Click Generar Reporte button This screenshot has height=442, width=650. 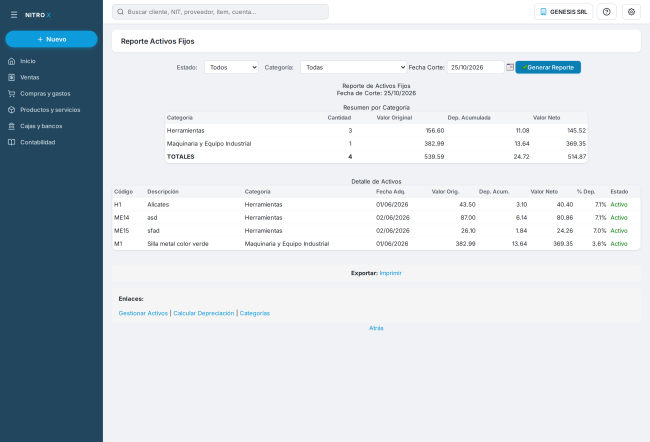tap(548, 67)
